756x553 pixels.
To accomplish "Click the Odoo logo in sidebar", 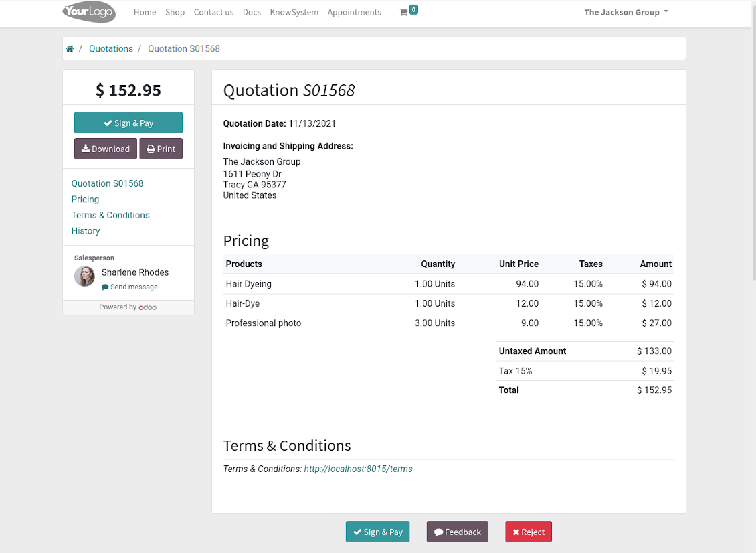I will pyautogui.click(x=148, y=307).
